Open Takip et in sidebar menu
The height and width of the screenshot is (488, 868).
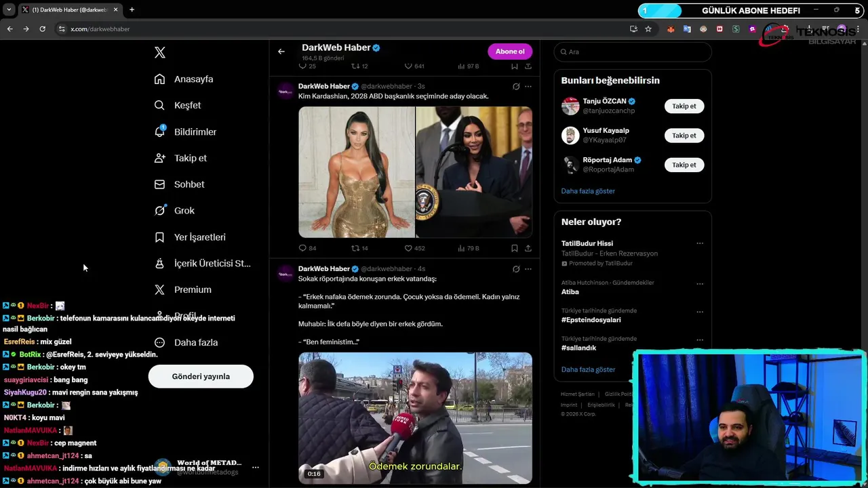[x=180, y=158]
